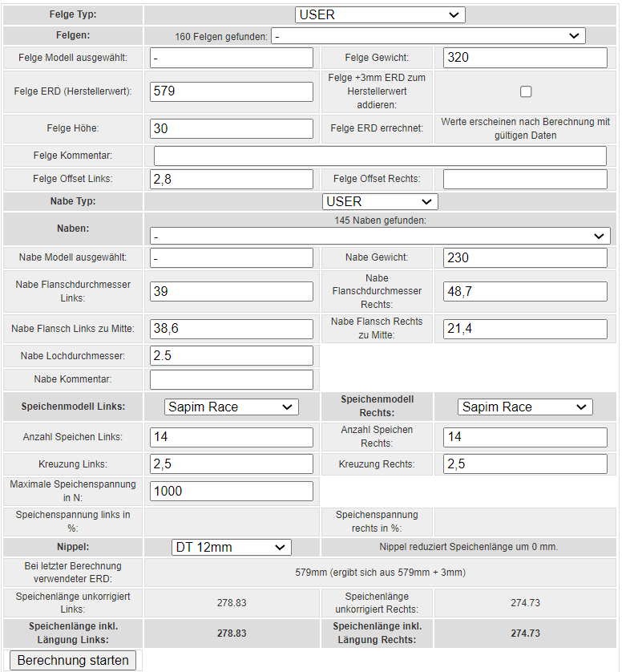Open Speichenmodell Rechts dropdown showing Sapim Race
The image size is (638, 672).
[x=525, y=407]
